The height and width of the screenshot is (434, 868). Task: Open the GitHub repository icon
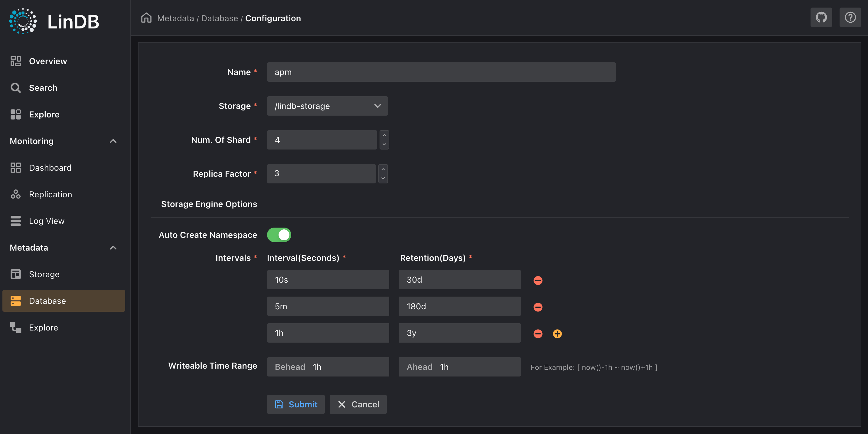(821, 17)
